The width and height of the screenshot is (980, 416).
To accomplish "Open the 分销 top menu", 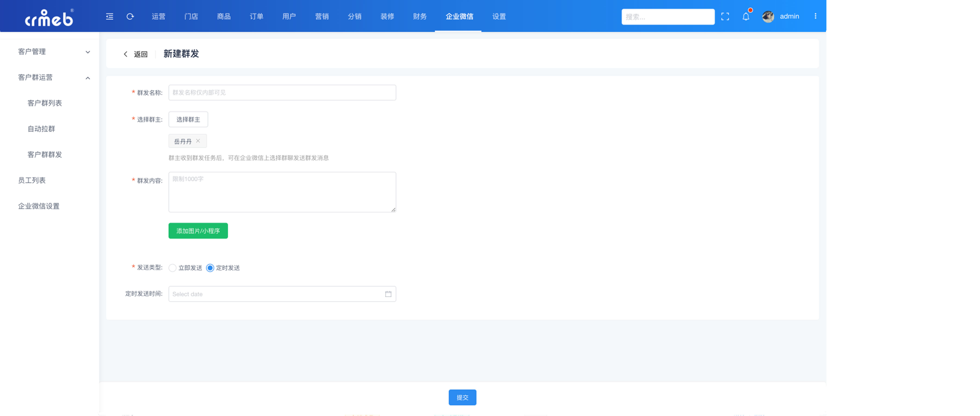I will click(x=355, y=16).
